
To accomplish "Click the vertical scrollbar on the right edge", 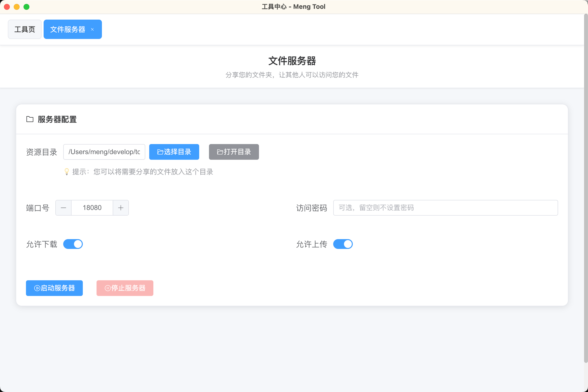I will pyautogui.click(x=586, y=187).
